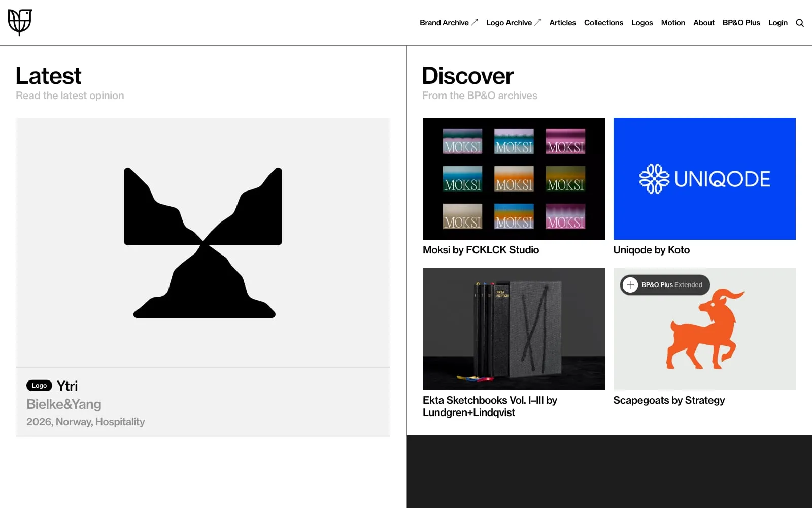Screen dimensions: 812x508
Task: Click Bielke&Yang studio name
Action: [64, 404]
